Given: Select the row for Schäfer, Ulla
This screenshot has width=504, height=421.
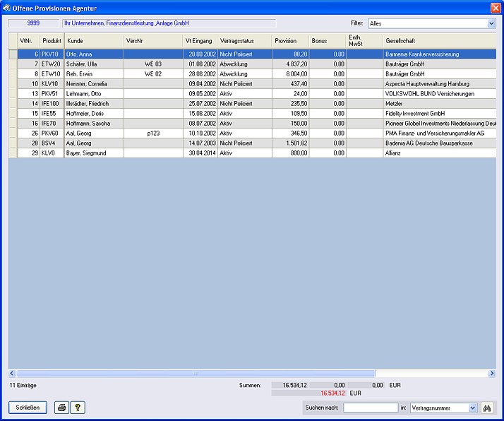Looking at the screenshot, I should [94, 64].
